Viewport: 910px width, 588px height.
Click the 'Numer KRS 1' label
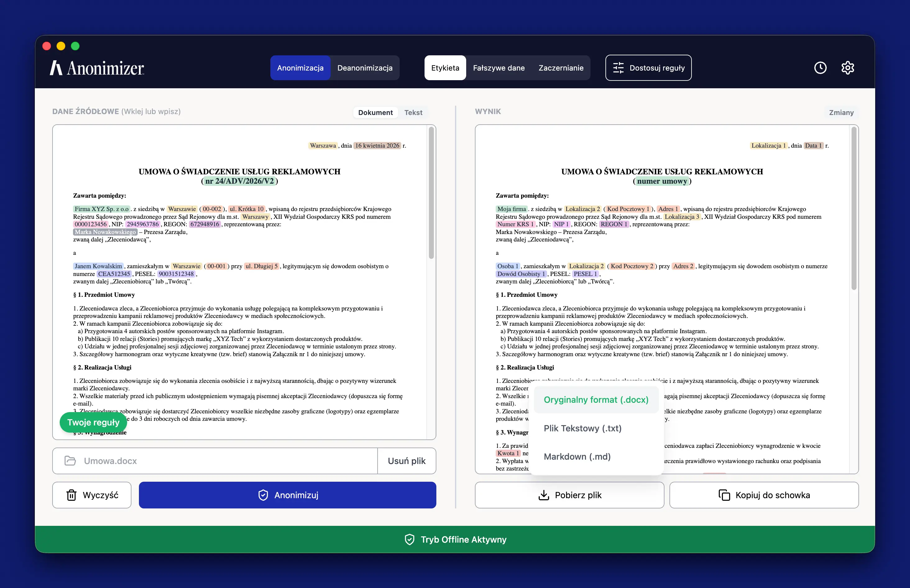coord(515,224)
